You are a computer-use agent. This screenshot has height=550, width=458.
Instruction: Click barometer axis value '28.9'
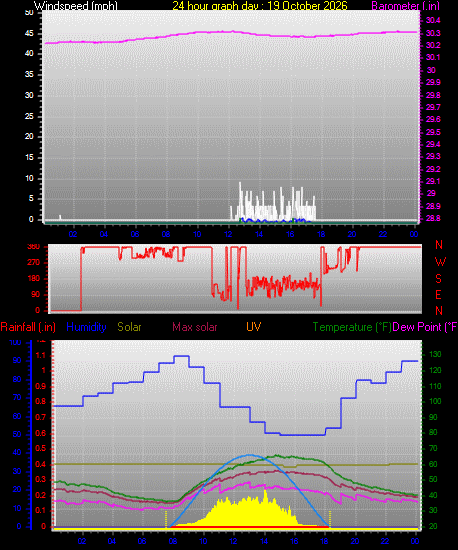pos(433,206)
